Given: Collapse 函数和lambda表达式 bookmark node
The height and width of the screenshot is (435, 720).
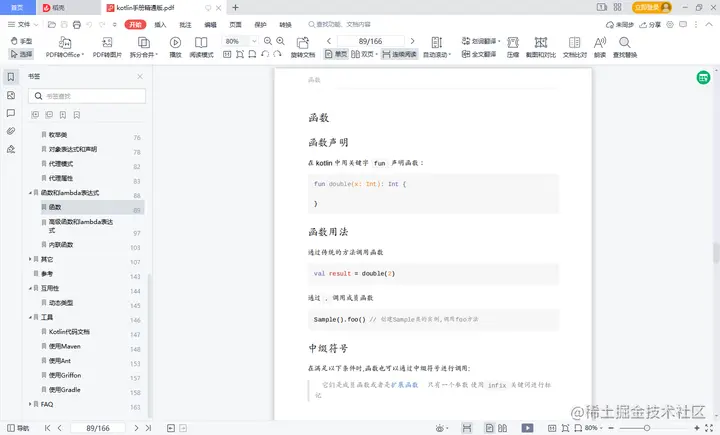Looking at the screenshot, I should pyautogui.click(x=30, y=193).
